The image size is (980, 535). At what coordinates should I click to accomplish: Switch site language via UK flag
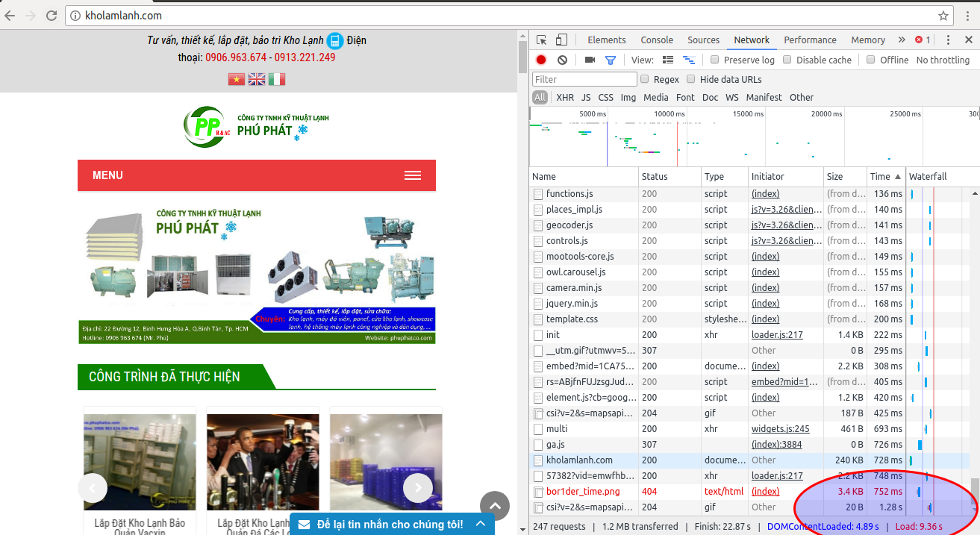[257, 79]
